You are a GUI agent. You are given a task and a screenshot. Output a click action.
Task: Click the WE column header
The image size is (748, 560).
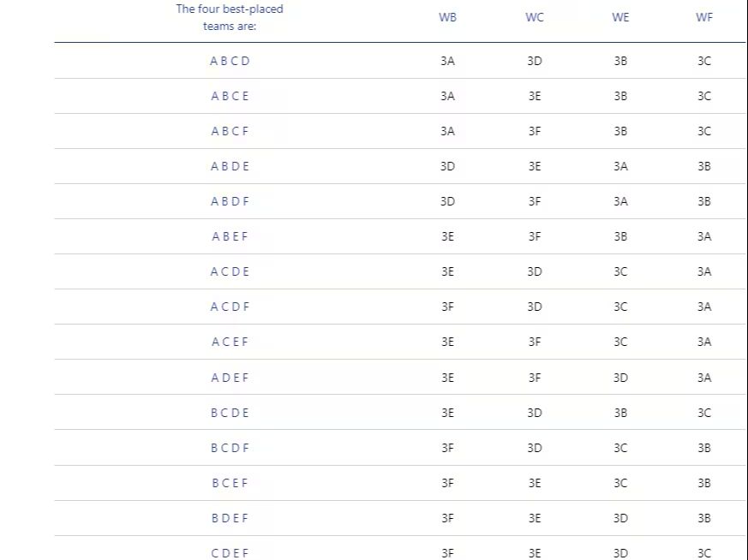620,17
